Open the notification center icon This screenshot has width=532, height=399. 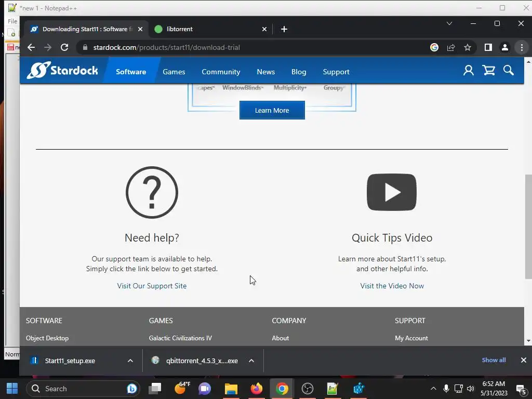pyautogui.click(x=521, y=389)
